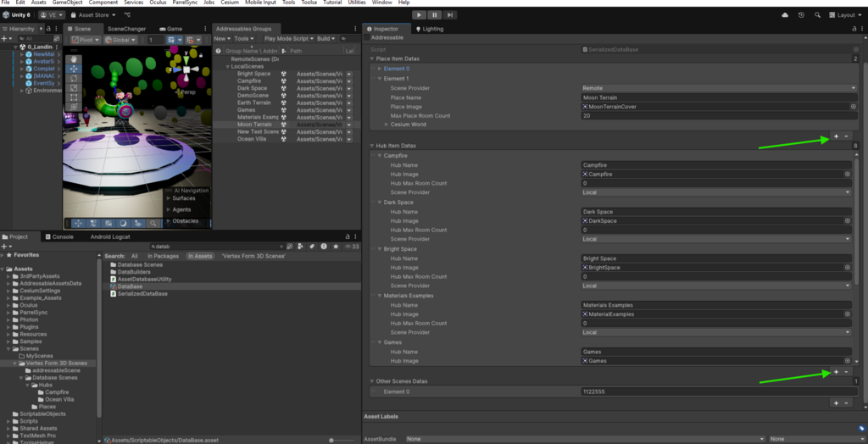Click the Asset Store button

(93, 15)
